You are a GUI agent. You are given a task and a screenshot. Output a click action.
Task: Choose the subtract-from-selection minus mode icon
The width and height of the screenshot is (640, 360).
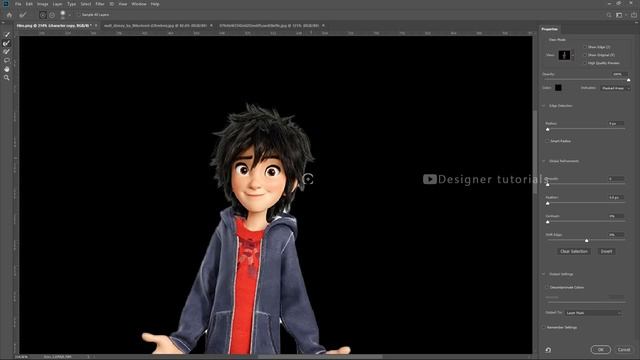tap(52, 15)
